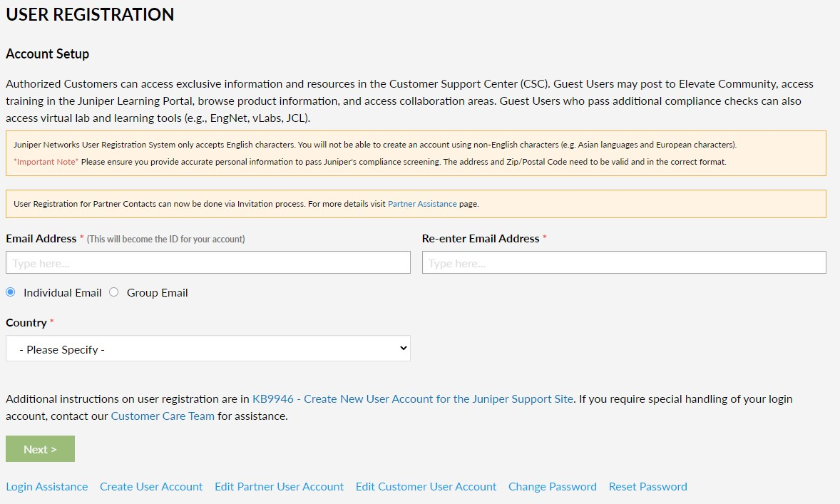
Task: Go to Change Password page
Action: pyautogui.click(x=552, y=487)
